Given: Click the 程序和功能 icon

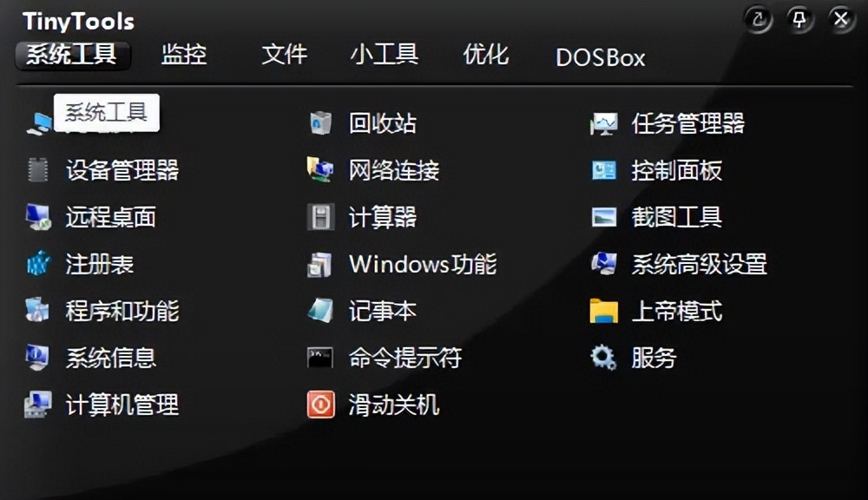Looking at the screenshot, I should 37,310.
